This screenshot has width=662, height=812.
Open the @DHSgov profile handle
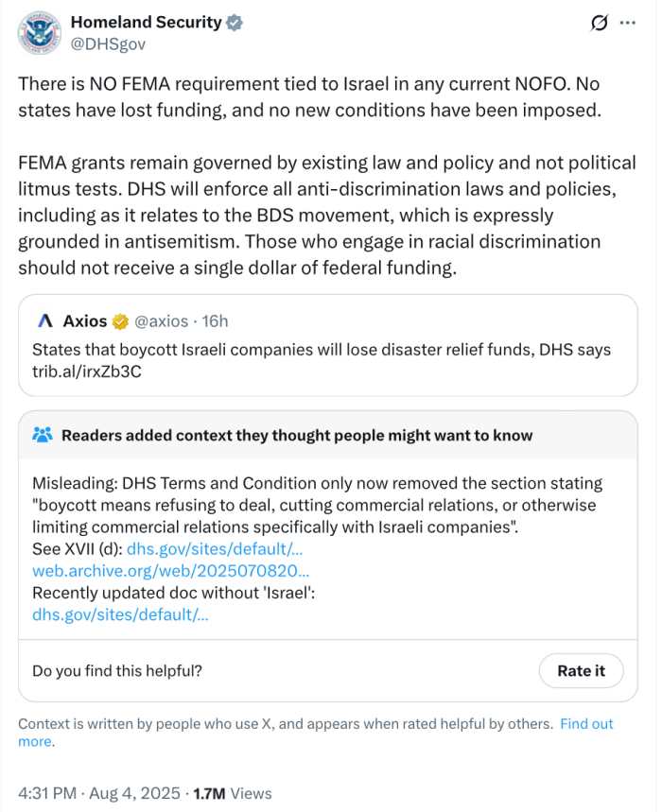click(x=111, y=43)
